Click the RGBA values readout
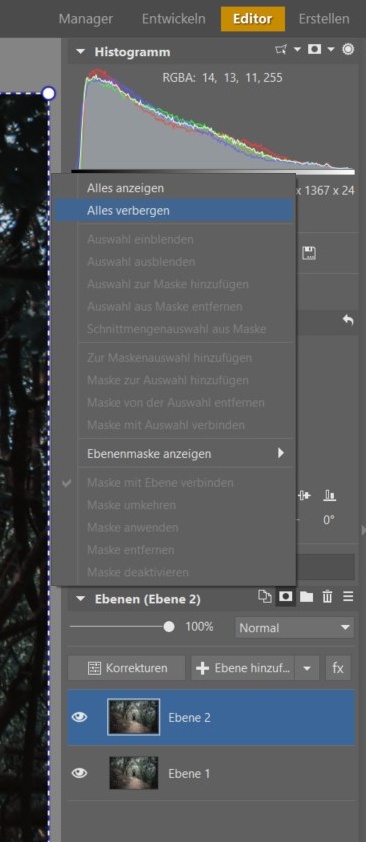The height and width of the screenshot is (842, 366). coord(222,78)
